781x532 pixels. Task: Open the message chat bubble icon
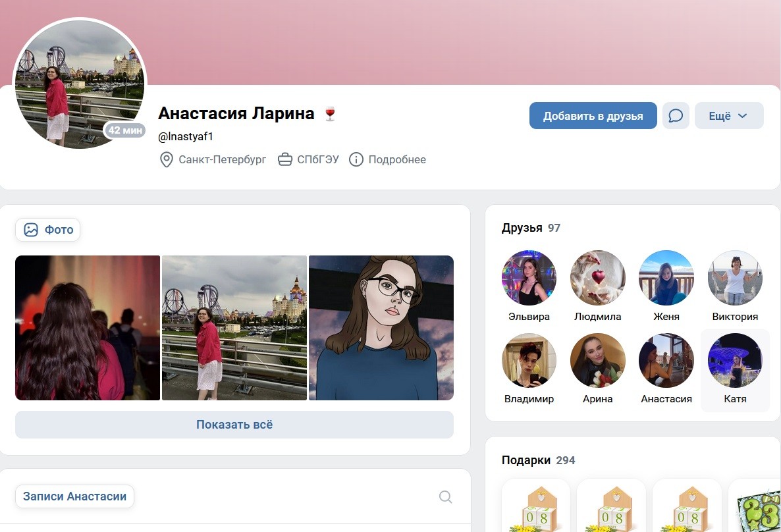(x=676, y=116)
